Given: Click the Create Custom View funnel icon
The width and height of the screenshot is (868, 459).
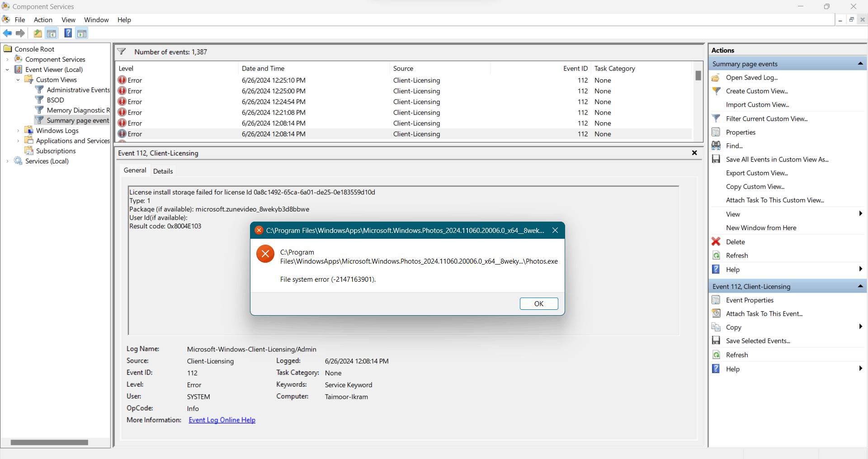Looking at the screenshot, I should point(716,91).
